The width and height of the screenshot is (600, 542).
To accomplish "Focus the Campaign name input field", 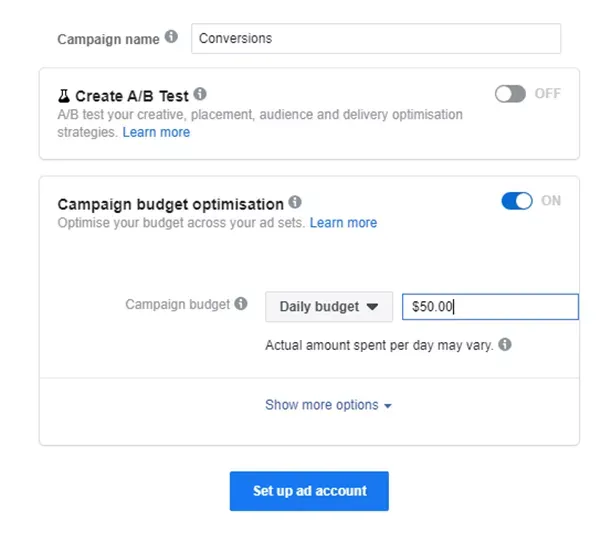I will click(376, 38).
